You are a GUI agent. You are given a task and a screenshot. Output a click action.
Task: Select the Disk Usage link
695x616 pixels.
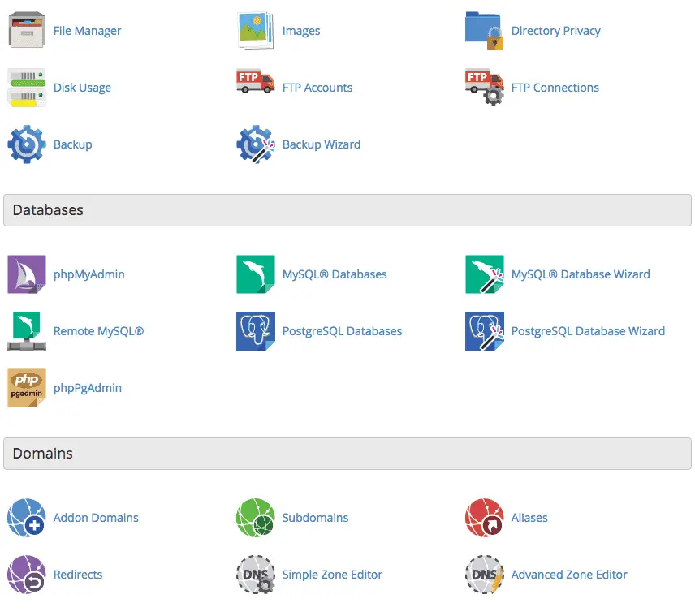point(83,88)
